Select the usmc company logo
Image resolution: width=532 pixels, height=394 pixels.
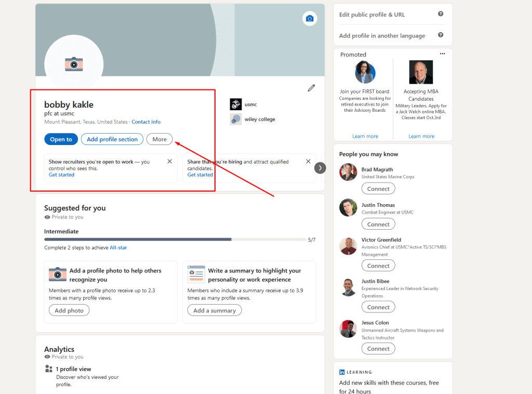pos(235,104)
